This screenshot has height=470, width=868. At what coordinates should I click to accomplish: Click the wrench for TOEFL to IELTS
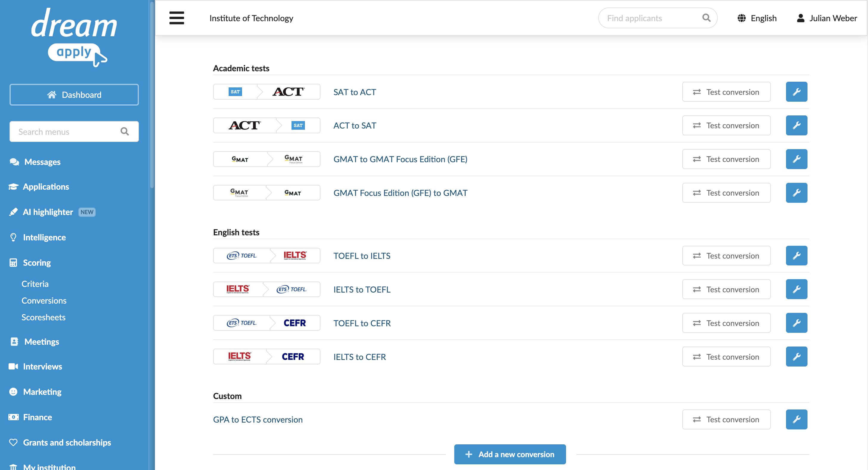[796, 256]
